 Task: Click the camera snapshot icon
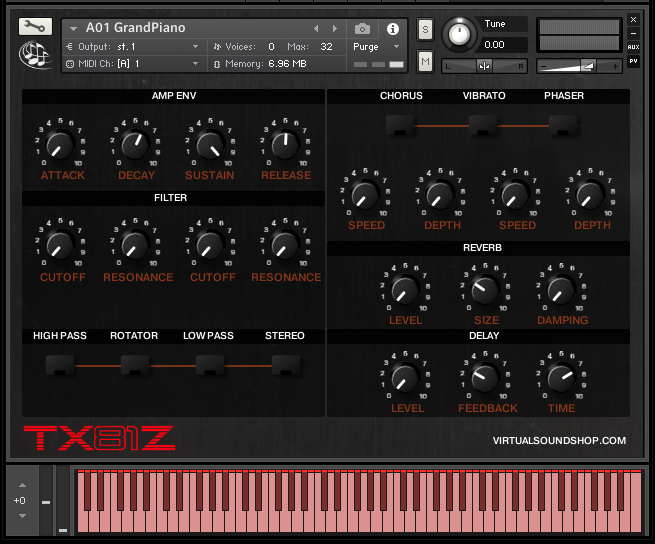pyautogui.click(x=362, y=29)
